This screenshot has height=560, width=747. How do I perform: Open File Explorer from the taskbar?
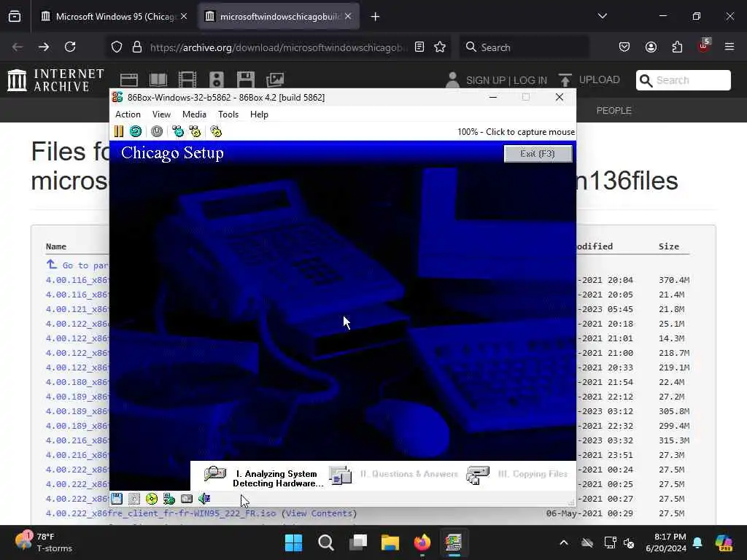click(x=390, y=542)
